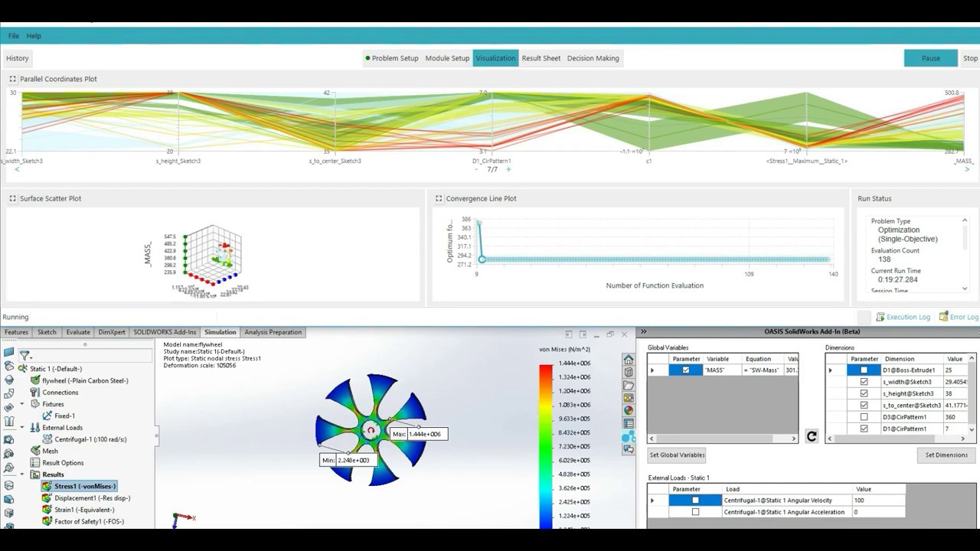The image size is (980, 551).
Task: Click right arrow below Parallel Coordinates axes
Action: 966,169
